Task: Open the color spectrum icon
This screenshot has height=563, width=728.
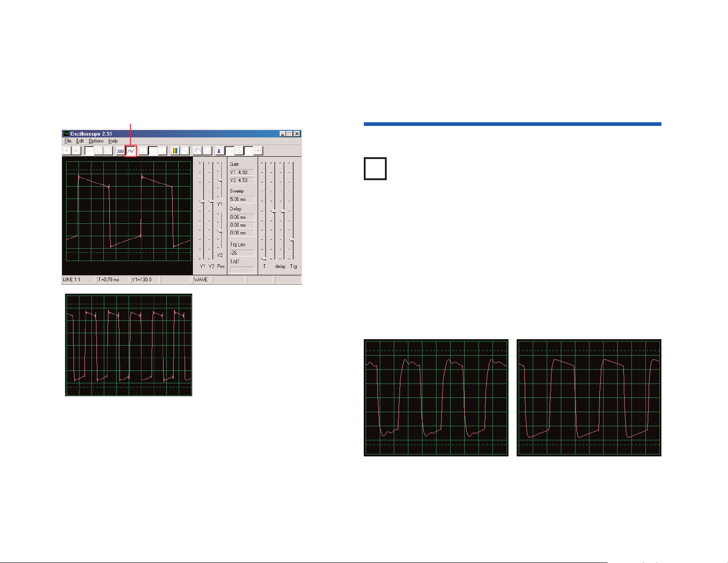Action: point(175,151)
